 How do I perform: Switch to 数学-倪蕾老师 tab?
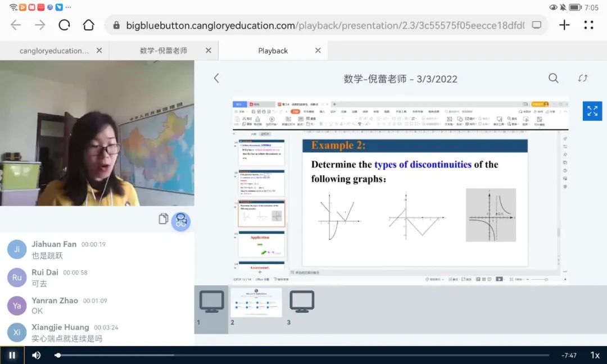[x=164, y=51]
